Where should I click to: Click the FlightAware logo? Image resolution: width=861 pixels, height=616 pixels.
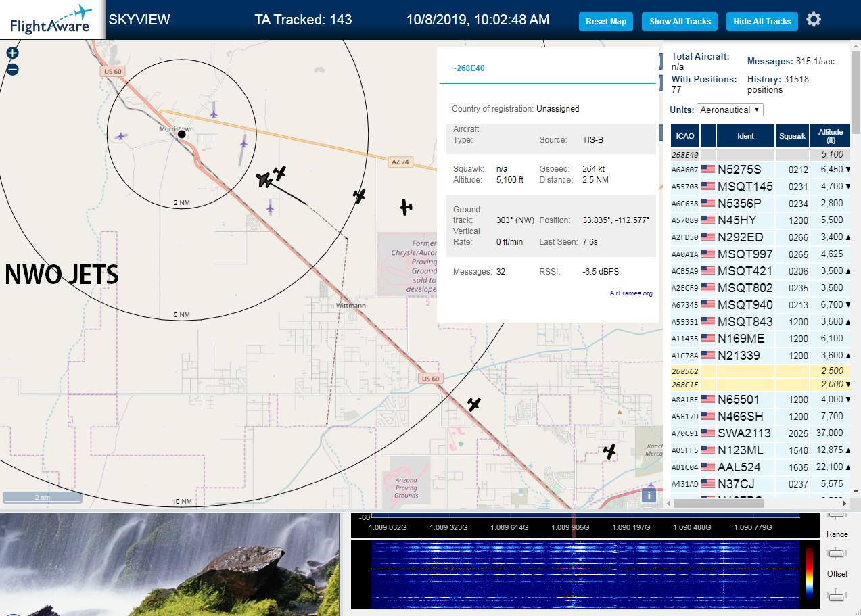pos(52,20)
